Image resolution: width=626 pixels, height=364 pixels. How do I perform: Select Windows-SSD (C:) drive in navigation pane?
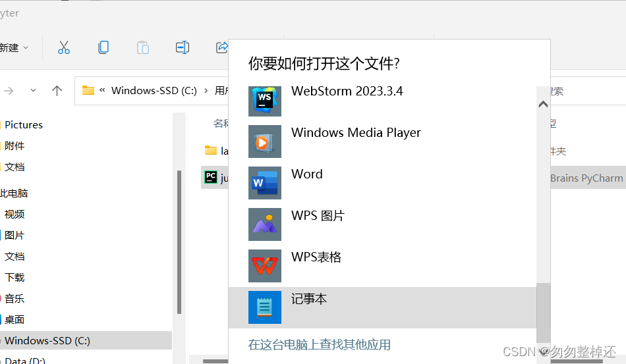pyautogui.click(x=86, y=340)
